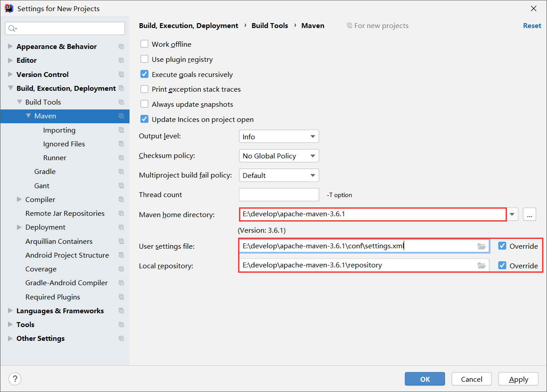Click in the Thread count field
Image resolution: width=547 pixels, height=392 pixels.
coord(279,195)
